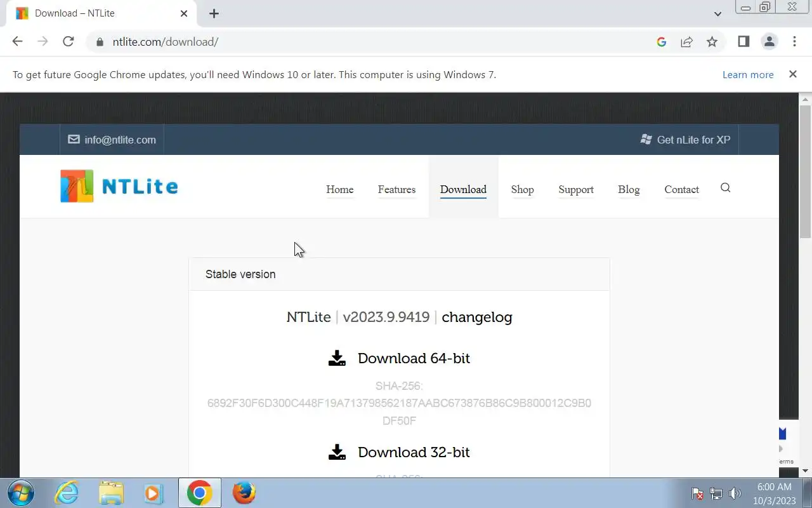The width and height of the screenshot is (812, 508).
Task: Reload the NTLite download page
Action: coord(69,42)
